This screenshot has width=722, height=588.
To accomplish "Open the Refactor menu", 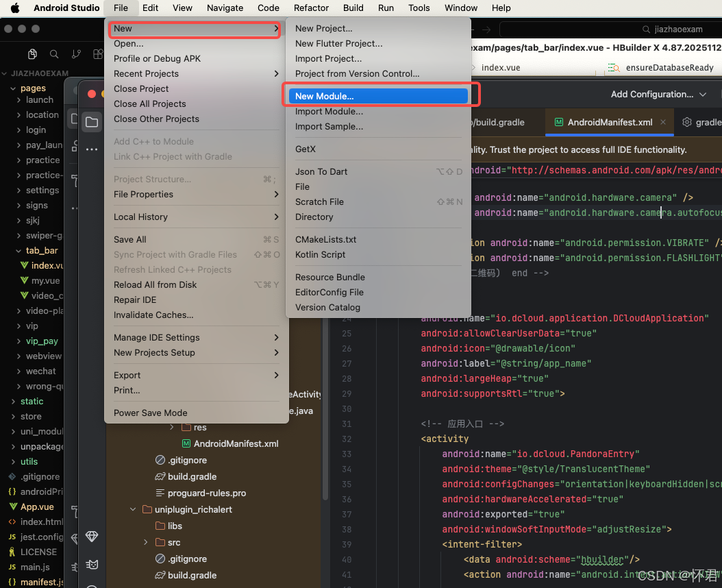I will (x=311, y=8).
